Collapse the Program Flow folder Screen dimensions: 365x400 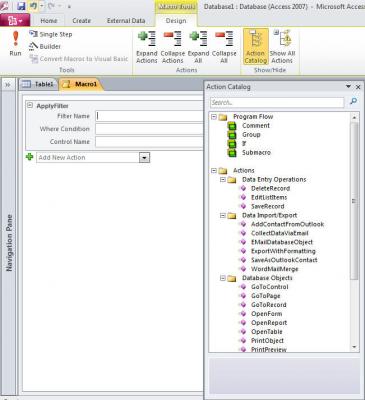click(214, 117)
